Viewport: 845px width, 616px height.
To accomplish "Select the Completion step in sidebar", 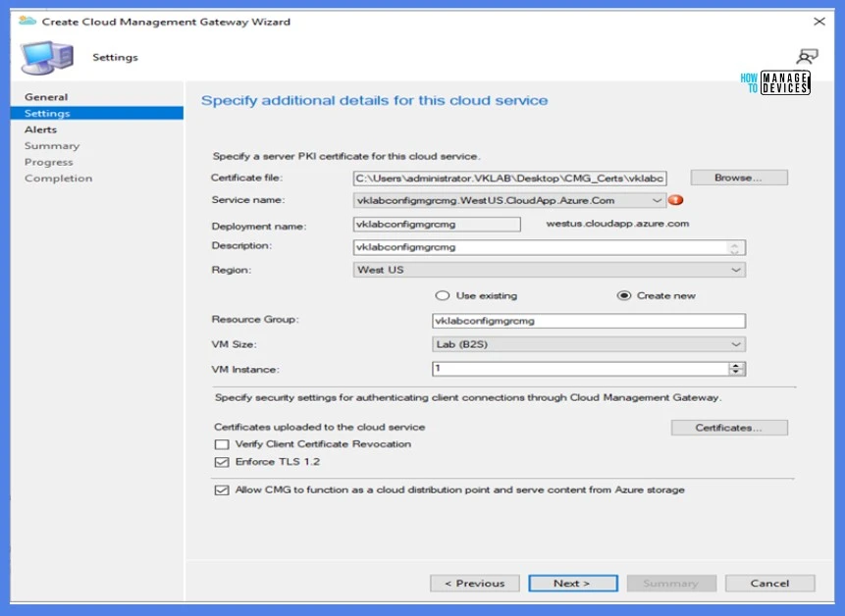I will coord(58,179).
